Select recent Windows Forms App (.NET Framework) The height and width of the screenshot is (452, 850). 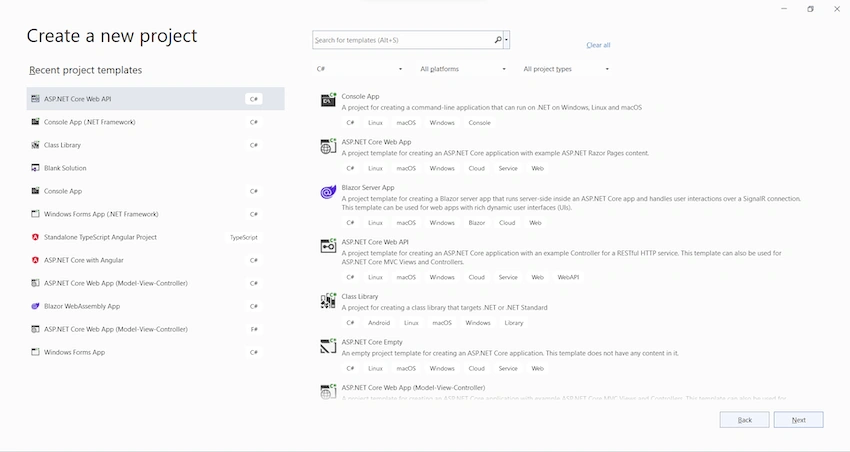coord(156,214)
